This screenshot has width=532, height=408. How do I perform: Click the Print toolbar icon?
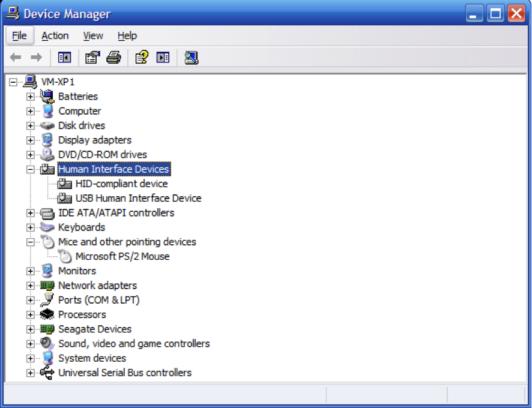pyautogui.click(x=113, y=58)
